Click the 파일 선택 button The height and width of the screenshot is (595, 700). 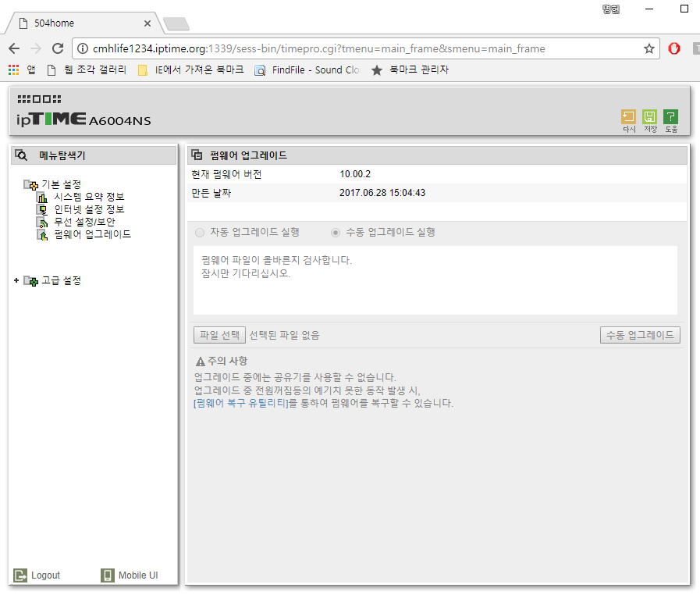[x=219, y=335]
